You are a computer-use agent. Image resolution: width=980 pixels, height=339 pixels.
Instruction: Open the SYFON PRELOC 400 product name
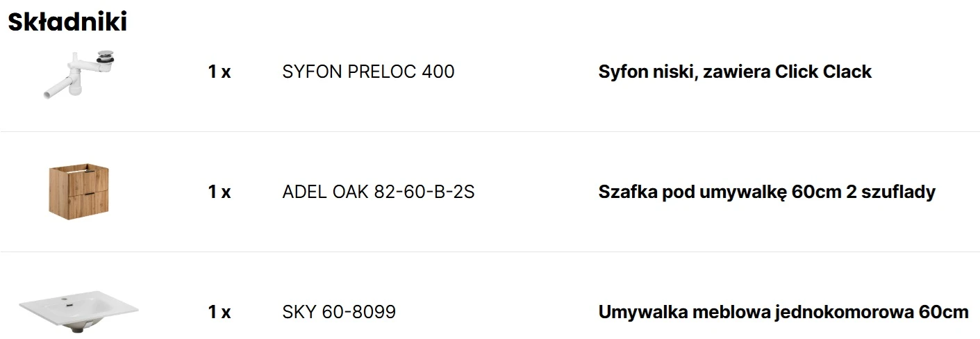[368, 72]
